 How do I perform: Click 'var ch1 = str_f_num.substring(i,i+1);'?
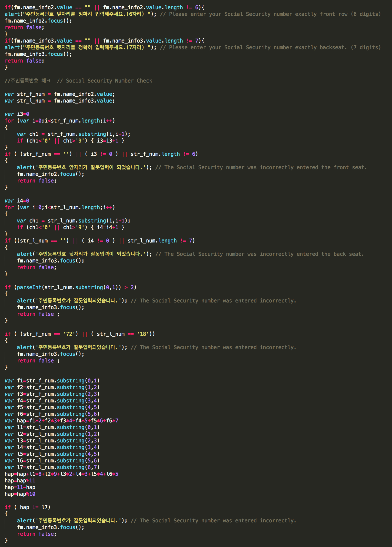point(74,134)
